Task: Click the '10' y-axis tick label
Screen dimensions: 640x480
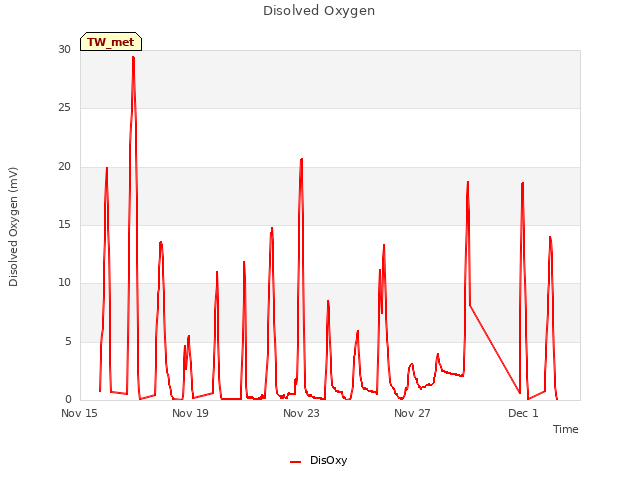Action: tap(64, 282)
